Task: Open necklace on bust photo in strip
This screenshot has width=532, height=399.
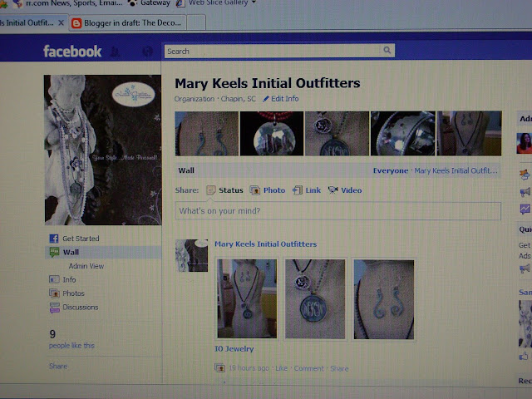Action: click(x=469, y=134)
